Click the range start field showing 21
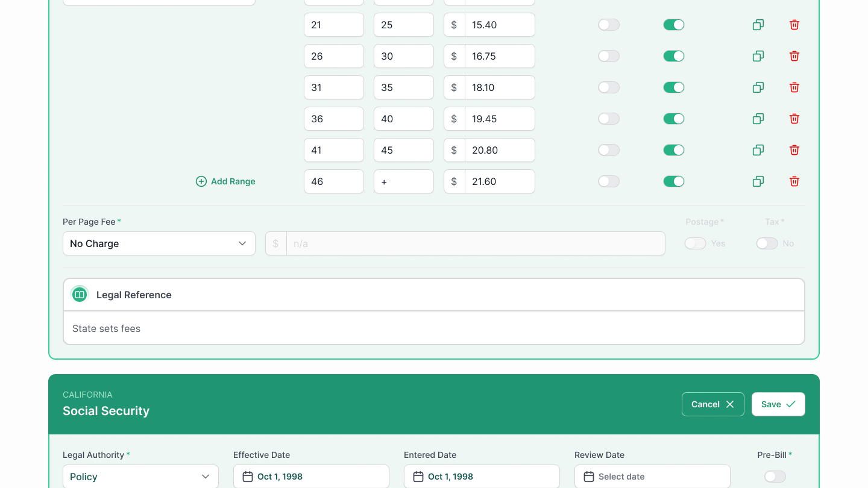The width and height of the screenshot is (868, 488). [334, 25]
